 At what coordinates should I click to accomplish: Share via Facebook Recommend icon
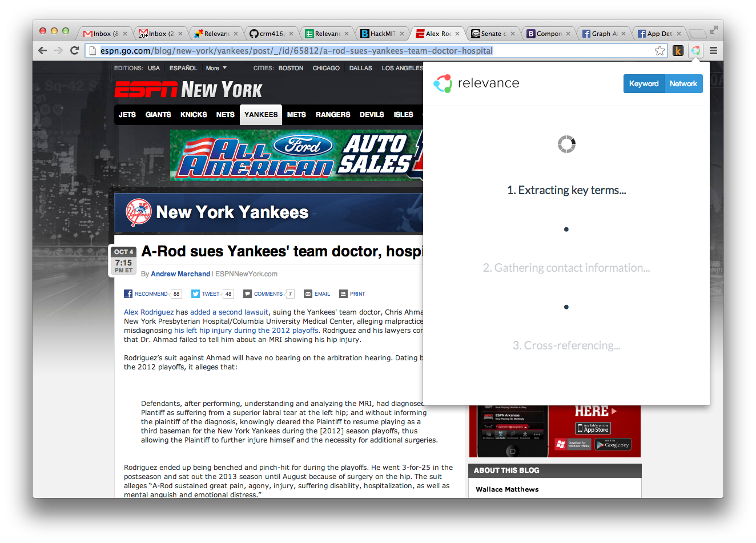[128, 294]
